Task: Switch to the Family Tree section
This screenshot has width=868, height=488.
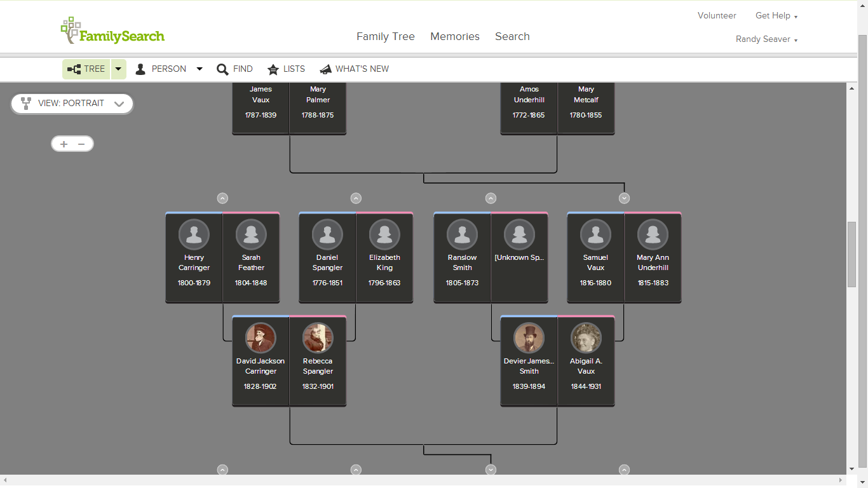Action: [386, 36]
